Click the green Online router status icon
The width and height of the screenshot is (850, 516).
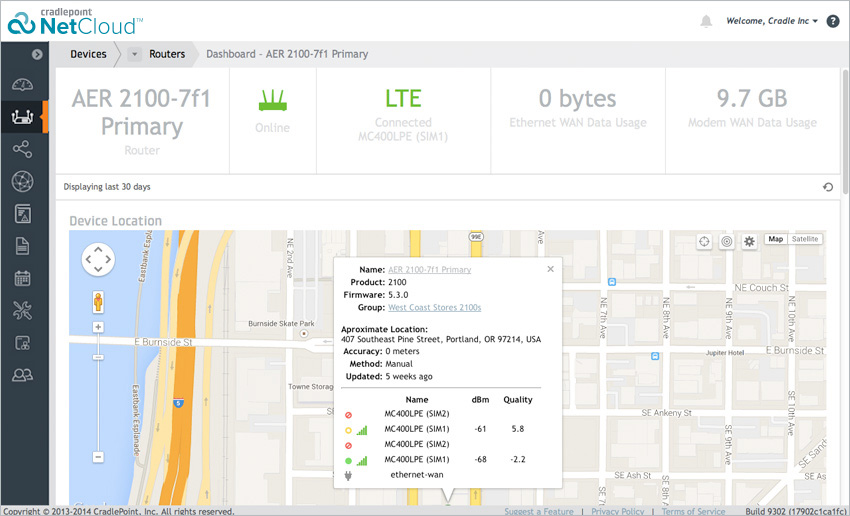[x=273, y=100]
